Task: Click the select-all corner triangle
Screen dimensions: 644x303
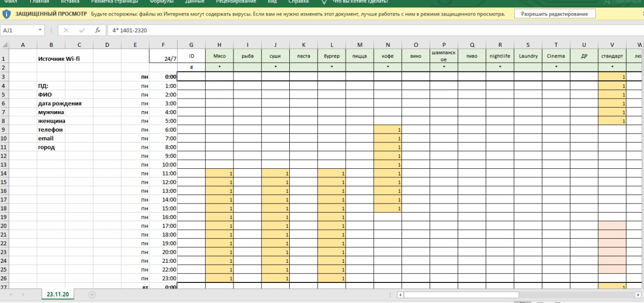Action: click(x=5, y=45)
